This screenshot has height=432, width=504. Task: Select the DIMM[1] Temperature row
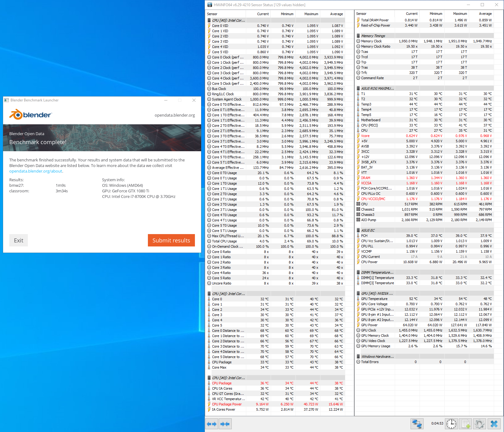(424, 278)
